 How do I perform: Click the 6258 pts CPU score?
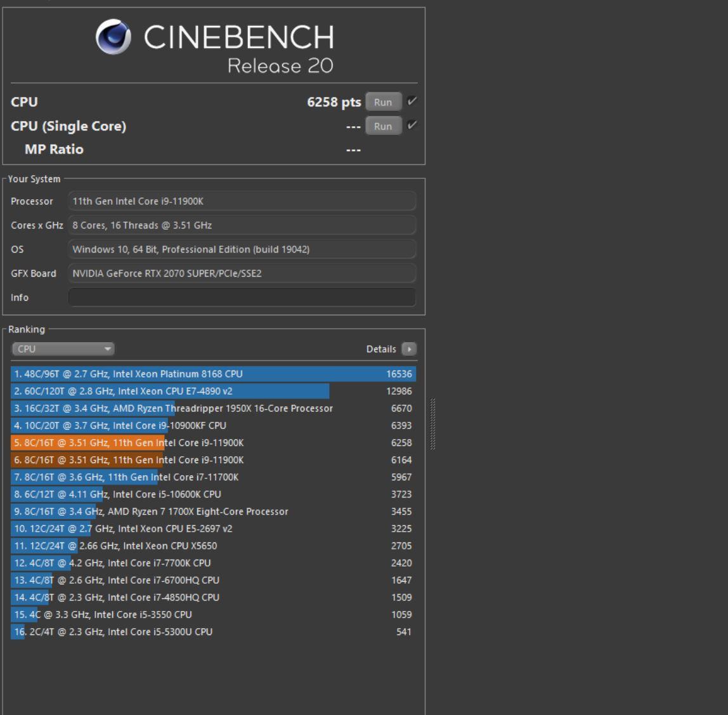pyautogui.click(x=334, y=102)
